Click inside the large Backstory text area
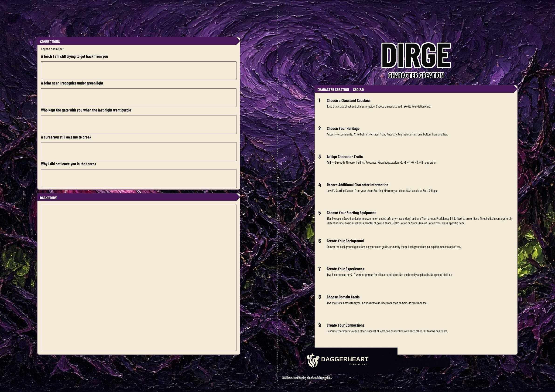The height and width of the screenshot is (392, 555). [138, 278]
